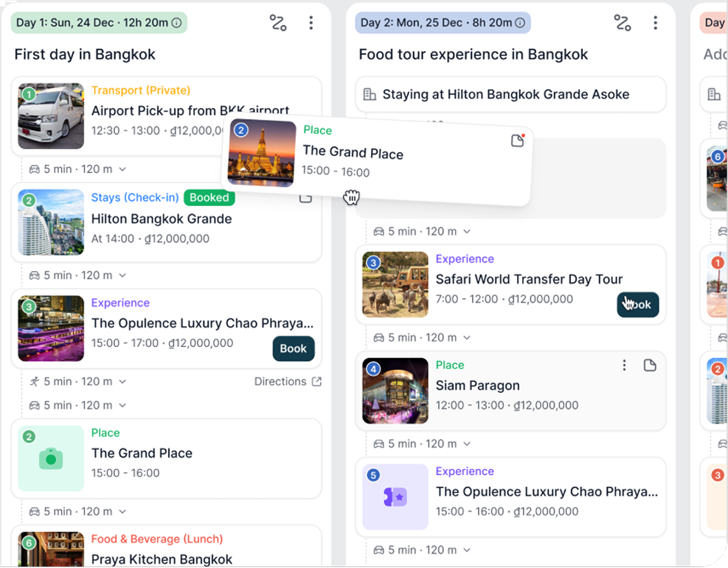The image size is (728, 568).
Task: Click the Day 2 route optimize icon
Action: coord(622,23)
